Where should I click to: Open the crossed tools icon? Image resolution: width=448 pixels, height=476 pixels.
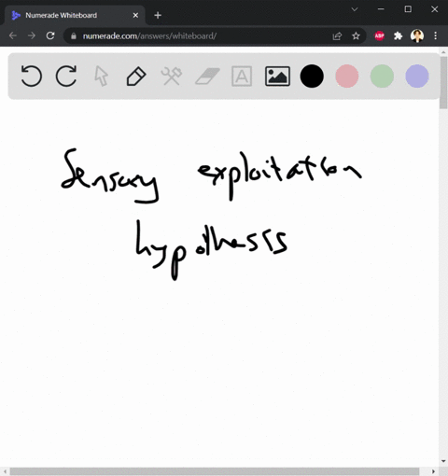[172, 77]
